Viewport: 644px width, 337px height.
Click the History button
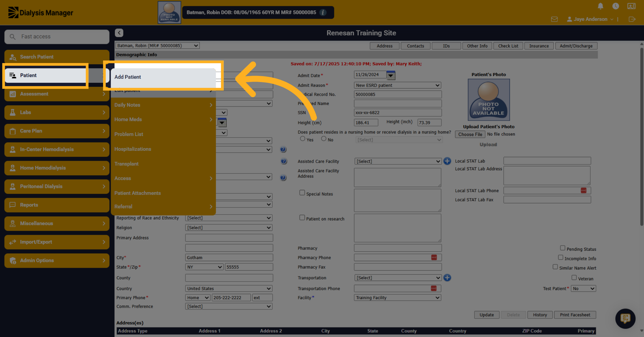[540, 315]
